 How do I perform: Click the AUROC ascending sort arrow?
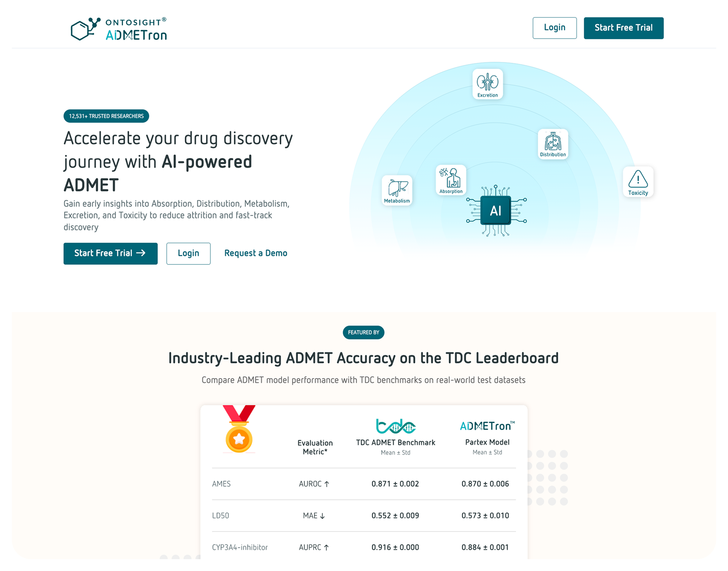(x=327, y=484)
